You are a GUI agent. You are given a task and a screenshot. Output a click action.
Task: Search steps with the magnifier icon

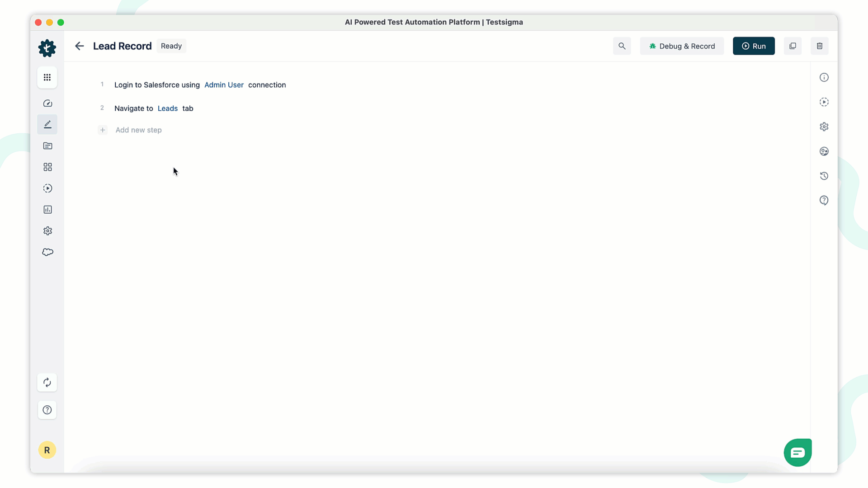[x=622, y=46]
